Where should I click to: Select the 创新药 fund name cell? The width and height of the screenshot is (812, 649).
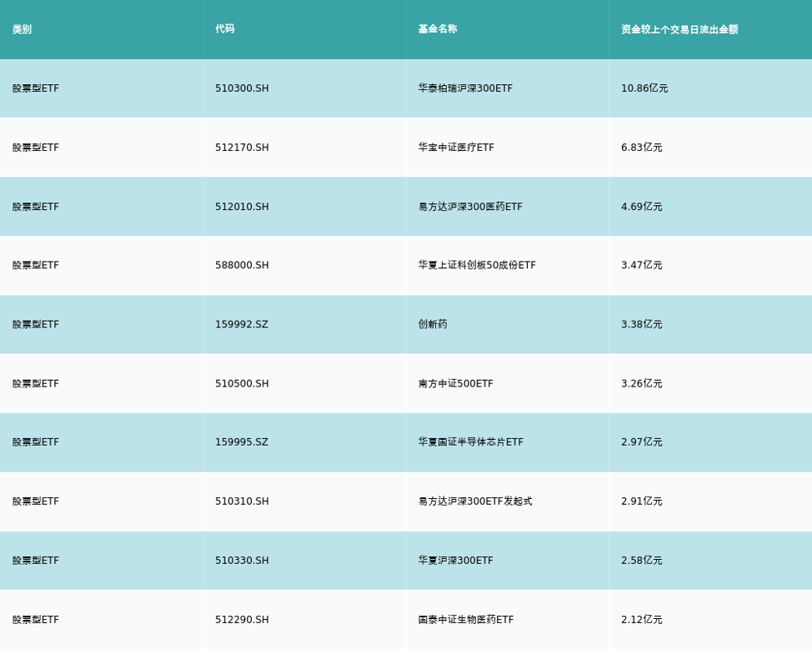[433, 325]
